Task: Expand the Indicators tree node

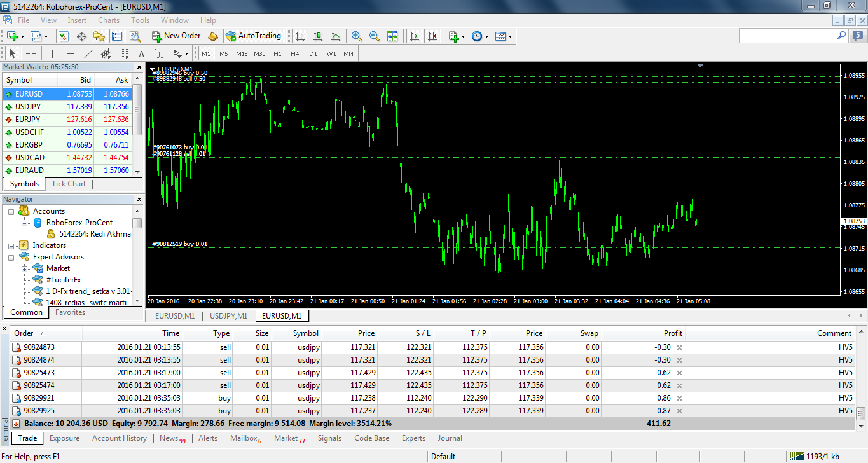Action: click(x=11, y=245)
